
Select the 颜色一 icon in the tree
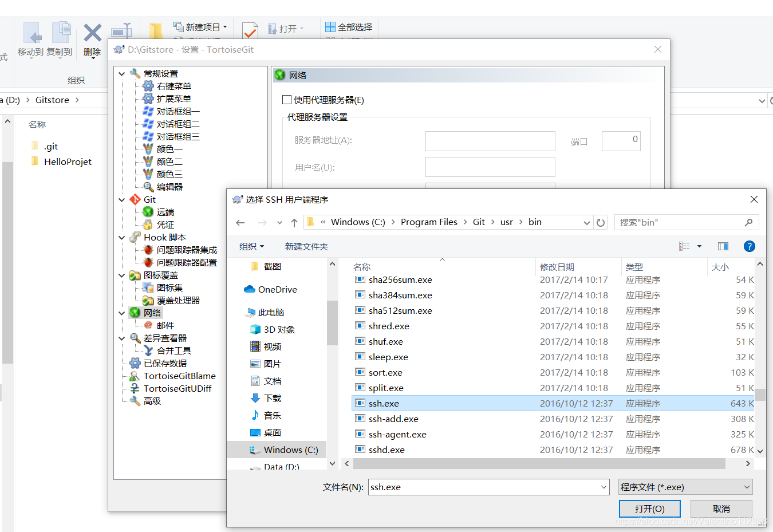point(148,149)
